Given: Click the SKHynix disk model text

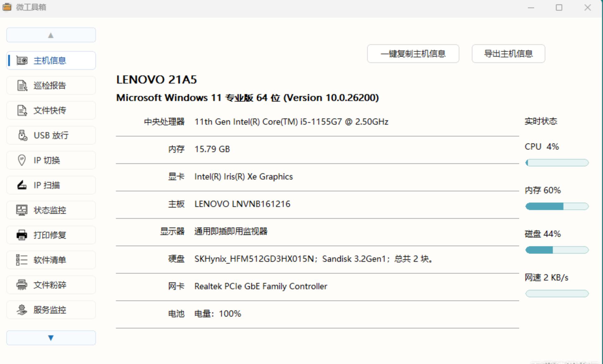Looking at the screenshot, I should pyautogui.click(x=254, y=259).
